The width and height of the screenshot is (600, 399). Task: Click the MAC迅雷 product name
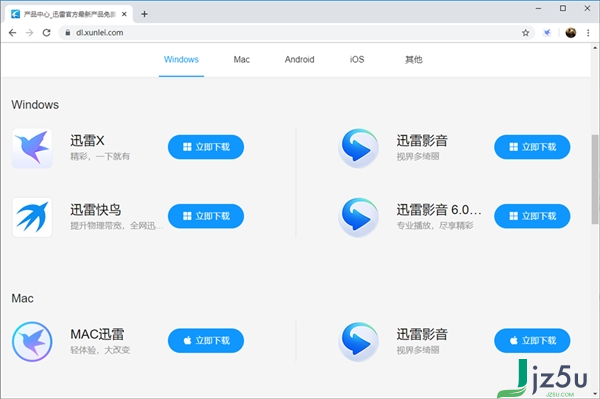pos(97,334)
